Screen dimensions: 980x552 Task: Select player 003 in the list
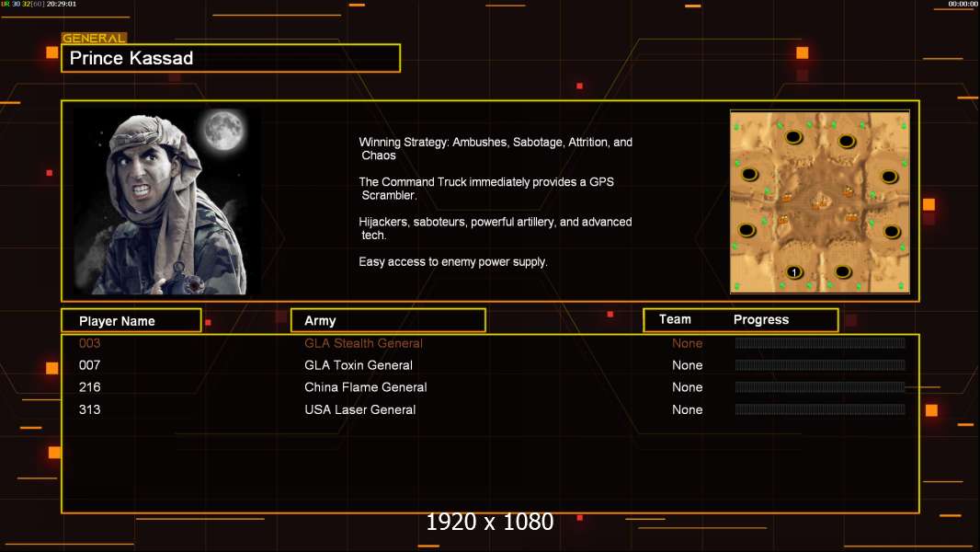coord(89,343)
